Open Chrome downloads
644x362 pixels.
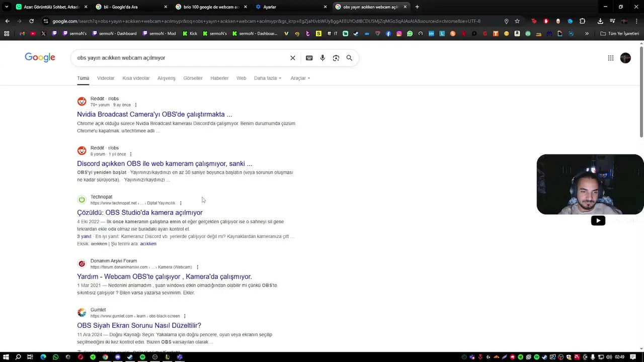tap(600, 21)
